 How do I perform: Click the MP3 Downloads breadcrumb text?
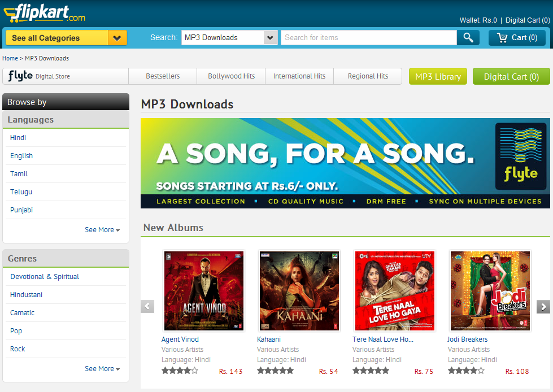[x=47, y=58]
